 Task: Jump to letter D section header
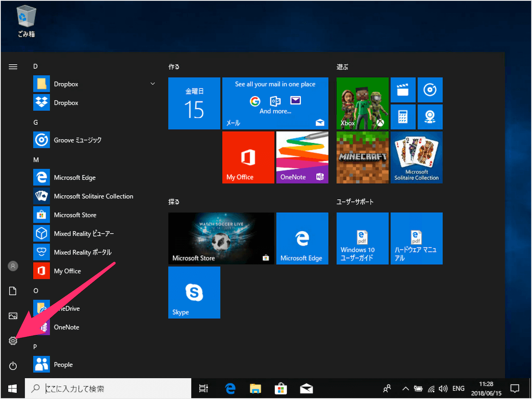tap(35, 66)
